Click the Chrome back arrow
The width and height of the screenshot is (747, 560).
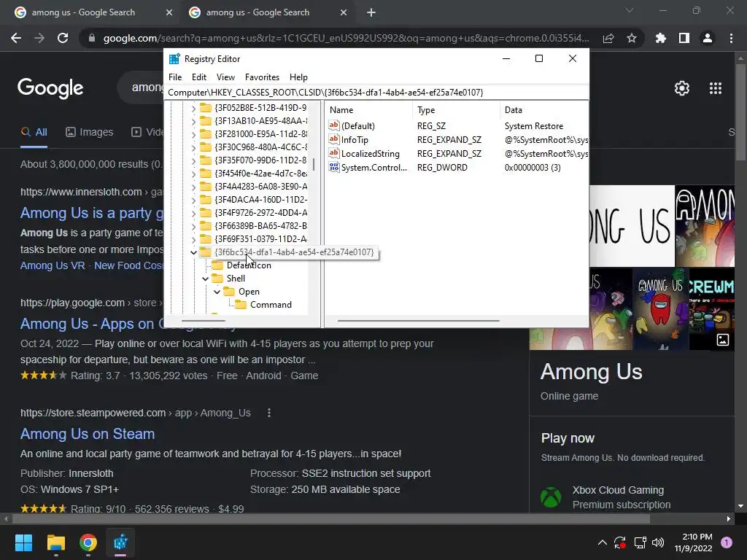click(x=16, y=38)
